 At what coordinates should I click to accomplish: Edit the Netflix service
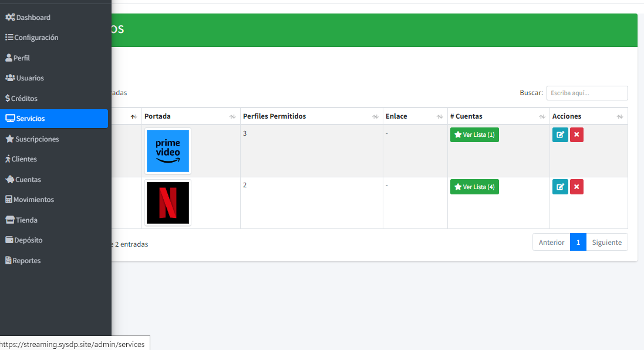point(560,187)
